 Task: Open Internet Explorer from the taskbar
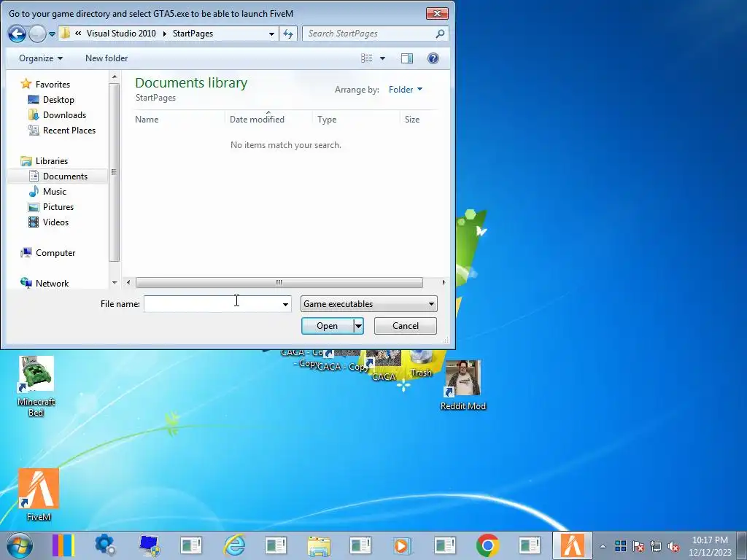tap(234, 545)
